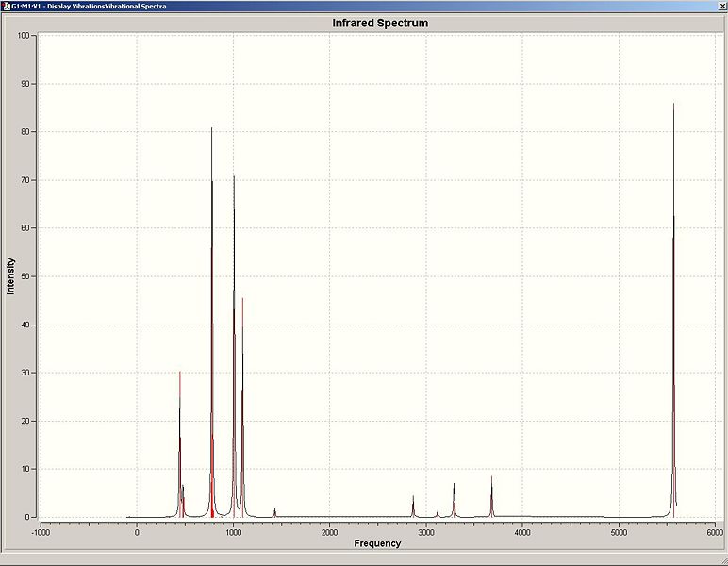
Task: Click the 'Infrared Spectrum' chart title
Action: point(380,24)
